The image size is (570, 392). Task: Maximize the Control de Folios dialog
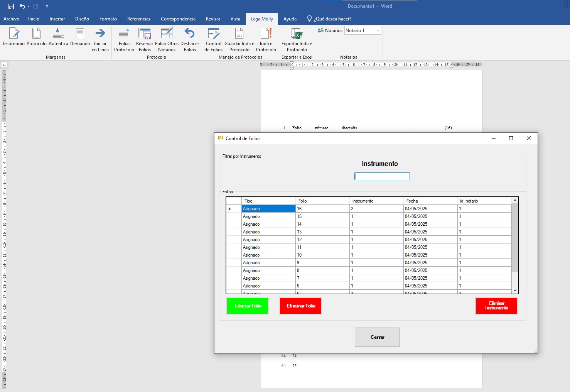pyautogui.click(x=511, y=138)
